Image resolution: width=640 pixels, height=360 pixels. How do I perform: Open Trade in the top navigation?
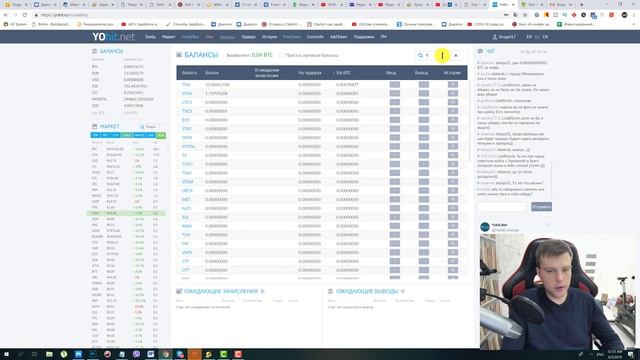point(150,37)
